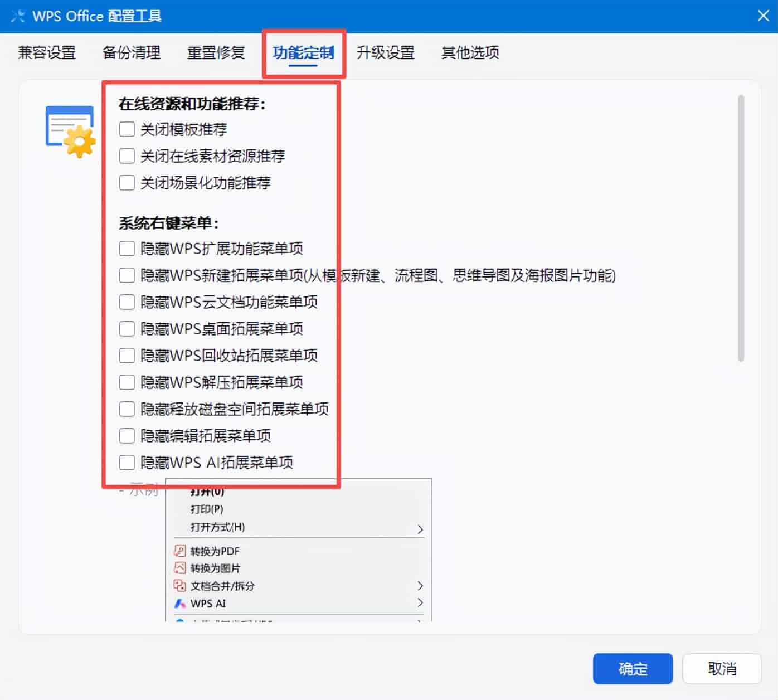Screen dimensions: 778x700
Task: Check 隐藏WPS解压拓展菜单项 box
Action: pyautogui.click(x=127, y=382)
